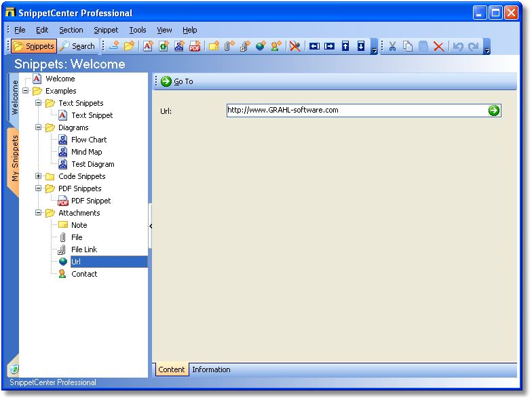This screenshot has height=400, width=532.
Task: Collapse the Diagrams folder
Action: coord(38,127)
